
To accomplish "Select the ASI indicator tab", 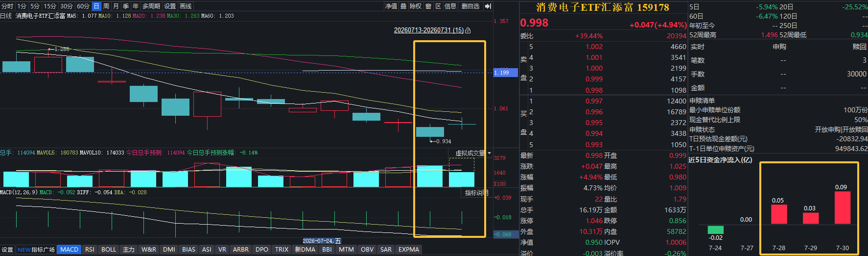I will coord(207,250).
